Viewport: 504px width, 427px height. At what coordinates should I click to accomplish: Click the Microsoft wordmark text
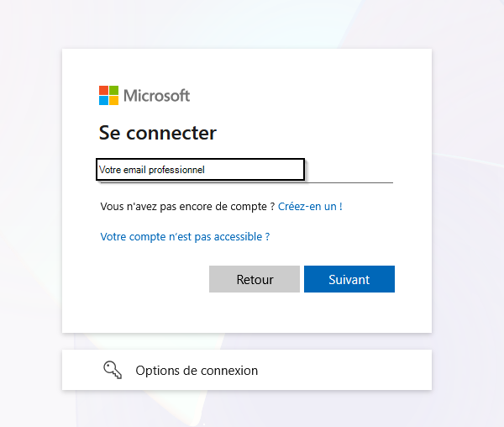tap(157, 95)
